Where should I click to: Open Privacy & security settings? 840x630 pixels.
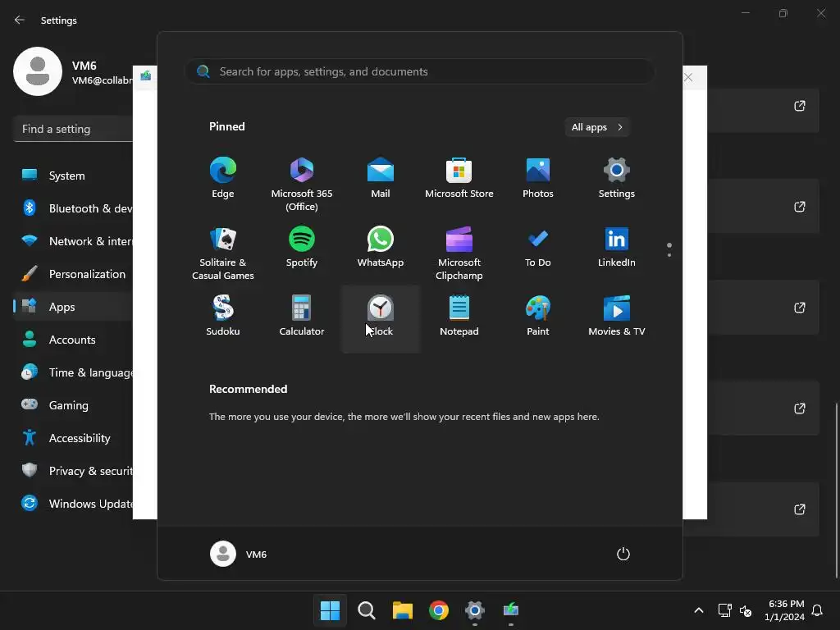coord(73,471)
